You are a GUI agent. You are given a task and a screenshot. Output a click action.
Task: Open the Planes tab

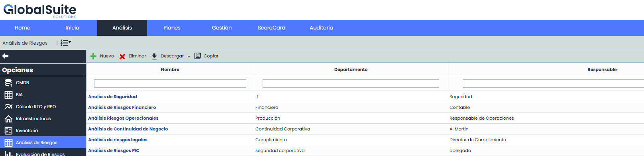point(172,28)
